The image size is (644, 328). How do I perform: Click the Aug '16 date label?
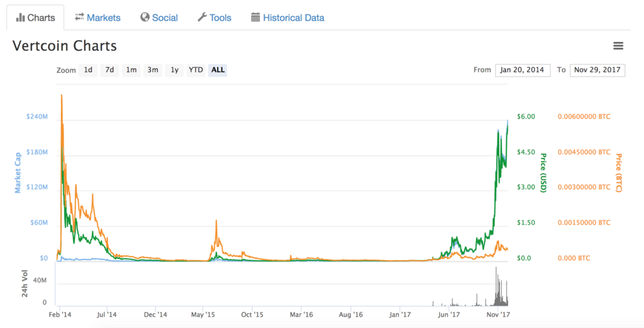tap(351, 315)
